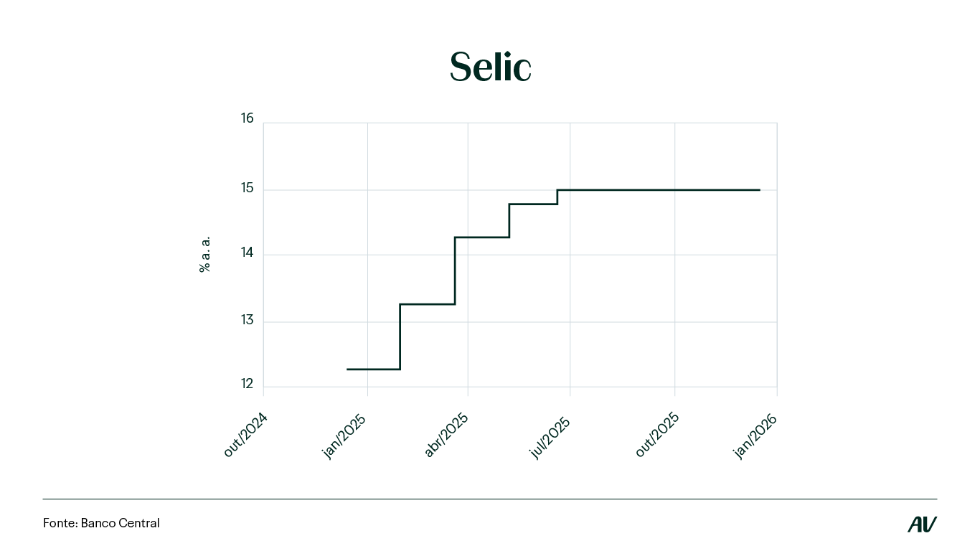The height and width of the screenshot is (551, 980).
Task: Click the AV logo in the corner
Action: pyautogui.click(x=922, y=524)
